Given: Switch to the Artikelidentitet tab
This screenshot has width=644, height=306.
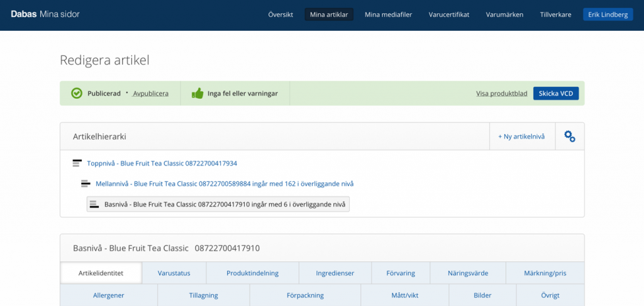Looking at the screenshot, I should click(x=101, y=273).
